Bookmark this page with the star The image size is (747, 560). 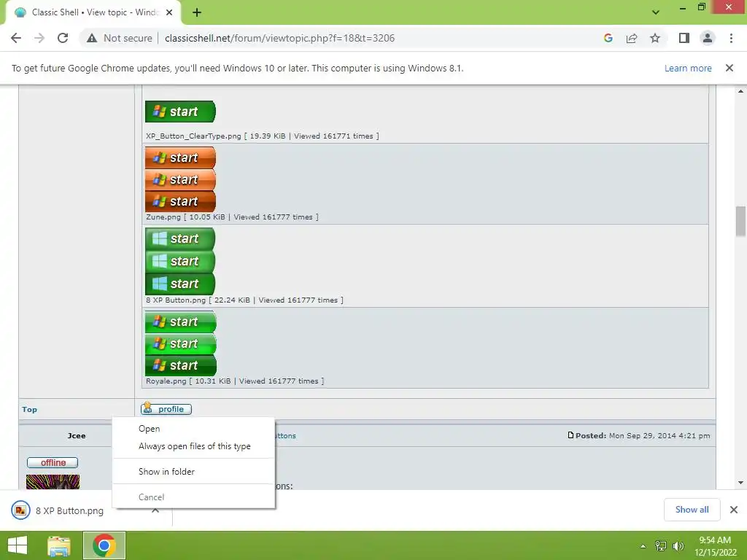coord(655,38)
